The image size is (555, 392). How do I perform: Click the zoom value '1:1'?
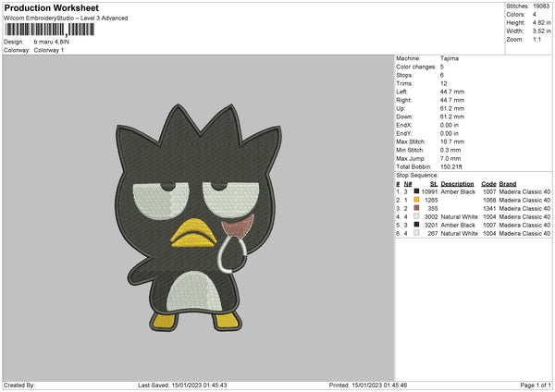(x=536, y=39)
